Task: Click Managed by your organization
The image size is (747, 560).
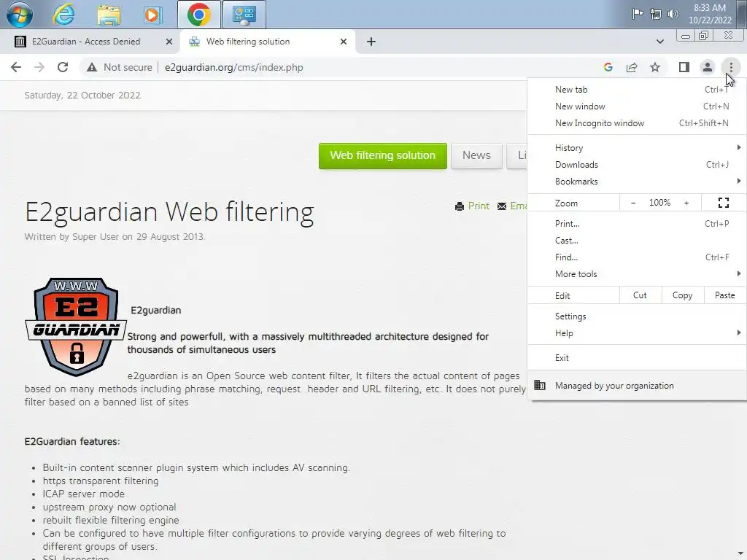Action: point(637,386)
